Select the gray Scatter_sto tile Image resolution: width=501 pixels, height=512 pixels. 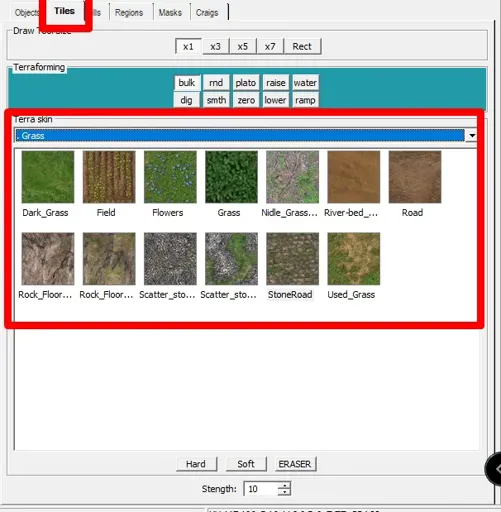pos(170,259)
